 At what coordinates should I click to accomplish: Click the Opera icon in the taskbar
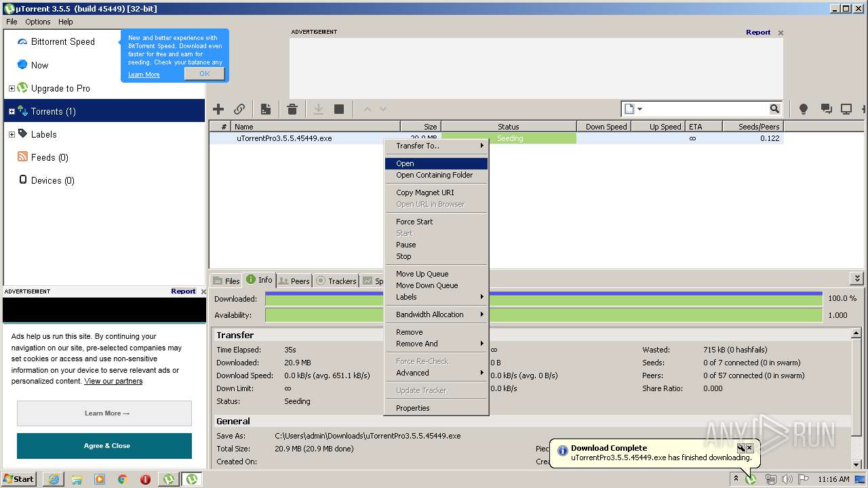pyautogui.click(x=145, y=479)
